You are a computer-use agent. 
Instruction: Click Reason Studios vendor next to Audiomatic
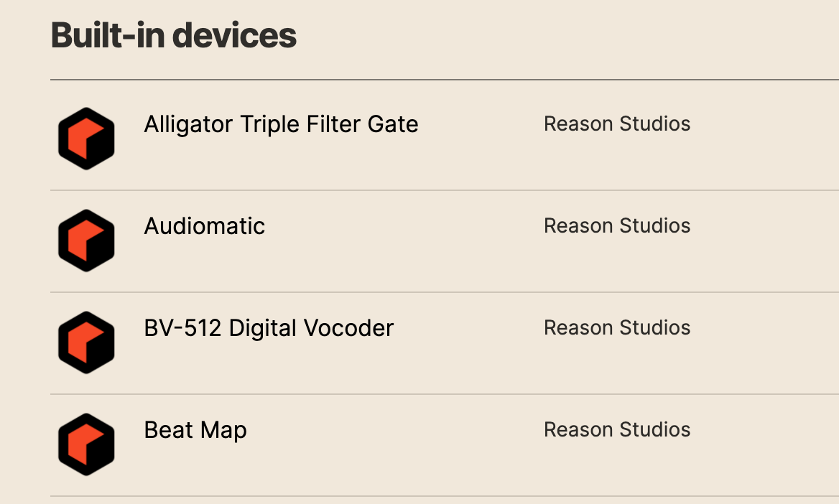pos(617,225)
